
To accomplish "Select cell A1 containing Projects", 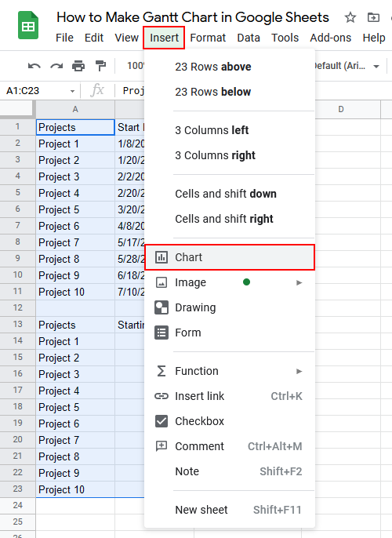I will click(75, 127).
